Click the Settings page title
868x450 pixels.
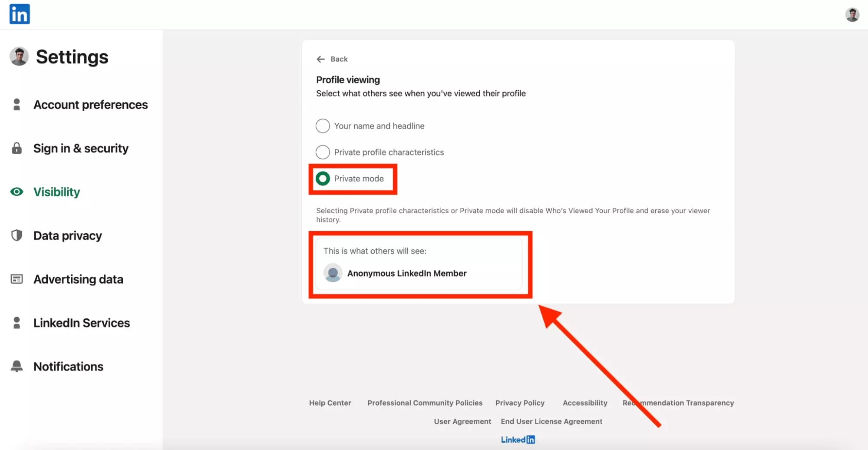pos(72,57)
